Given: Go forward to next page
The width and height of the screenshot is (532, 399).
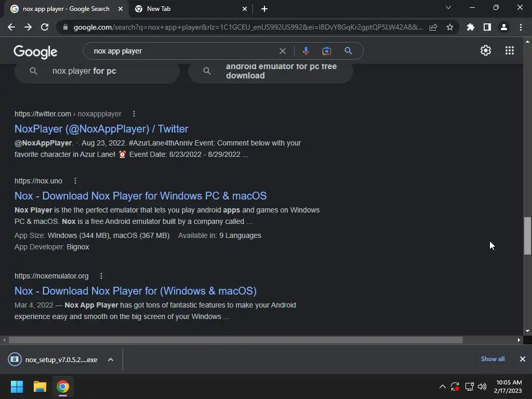Looking at the screenshot, I should [x=28, y=27].
